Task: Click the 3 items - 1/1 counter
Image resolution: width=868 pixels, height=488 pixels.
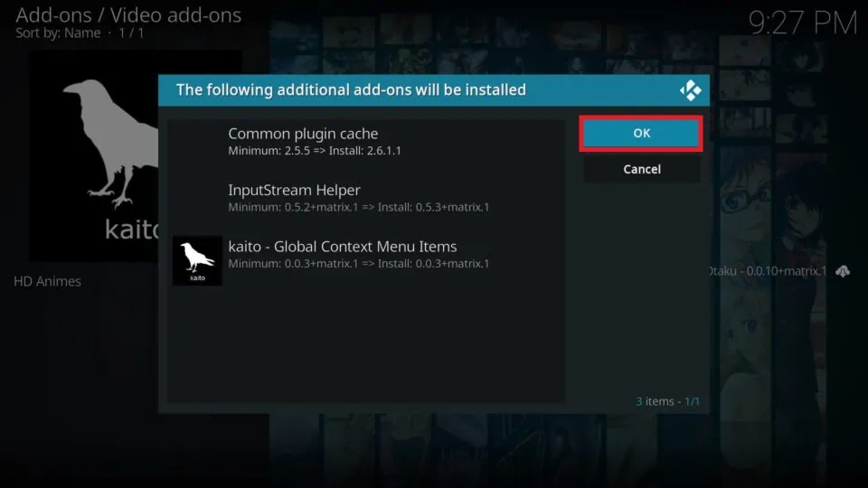Action: pos(667,401)
